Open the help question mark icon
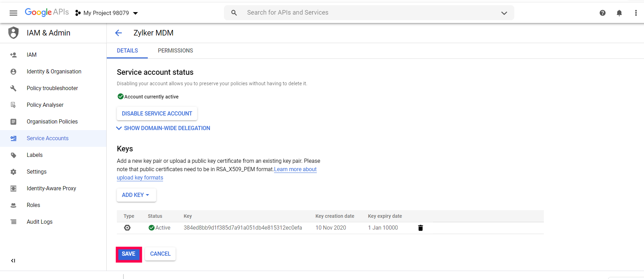 pos(603,13)
